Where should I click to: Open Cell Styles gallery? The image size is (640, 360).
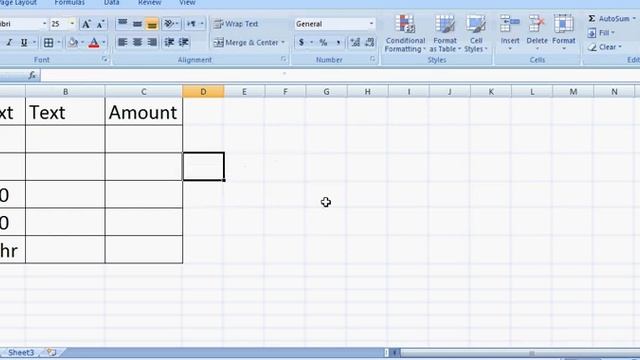[x=476, y=33]
